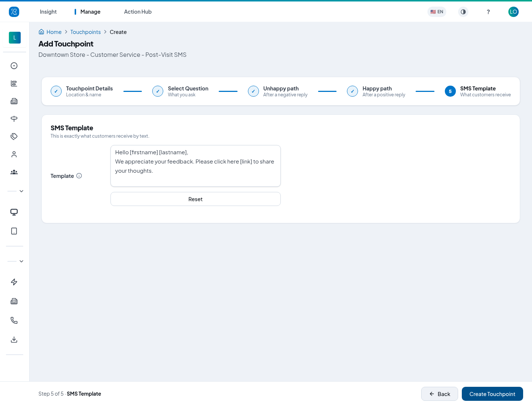Open the building icon below the lightning bolt
Image resolution: width=532 pixels, height=406 pixels.
pyautogui.click(x=14, y=301)
